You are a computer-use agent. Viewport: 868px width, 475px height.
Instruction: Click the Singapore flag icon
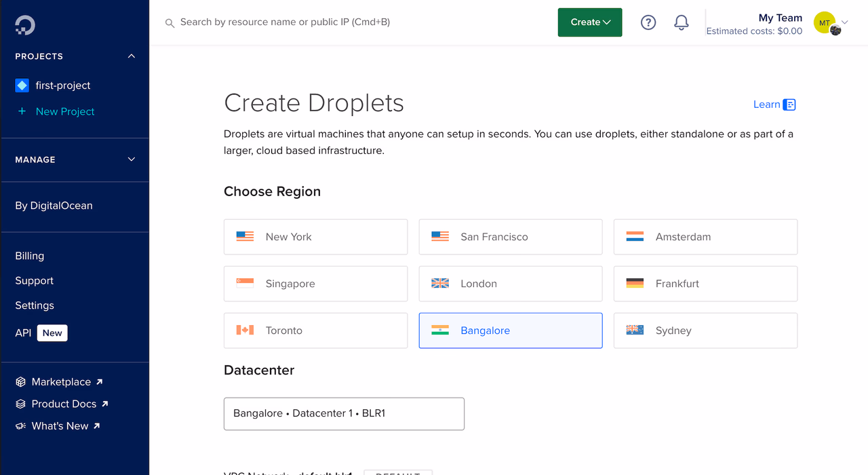pos(245,284)
